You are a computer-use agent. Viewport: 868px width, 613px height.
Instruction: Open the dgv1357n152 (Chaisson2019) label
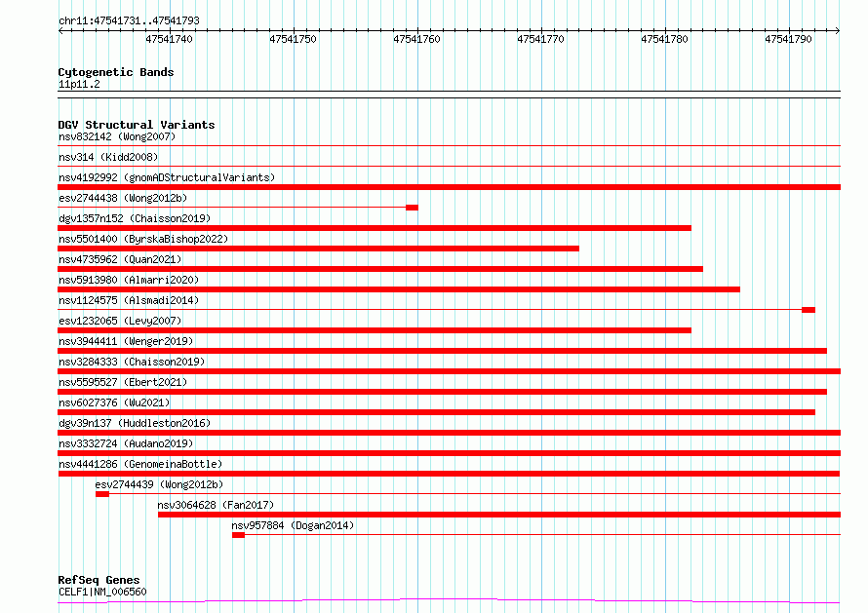[135, 218]
